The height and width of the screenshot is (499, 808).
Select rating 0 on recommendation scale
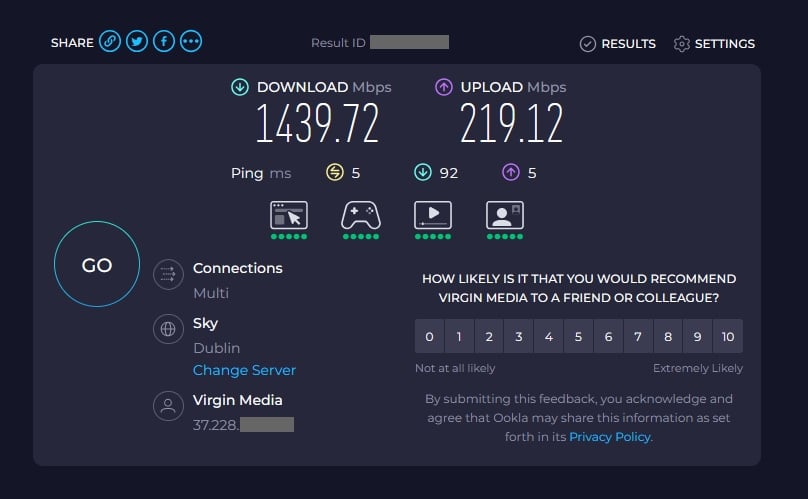(x=429, y=336)
